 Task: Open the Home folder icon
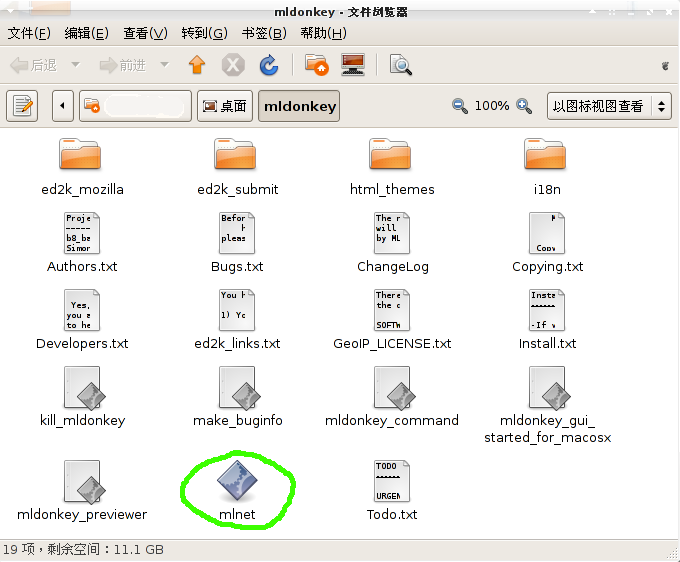click(316, 65)
